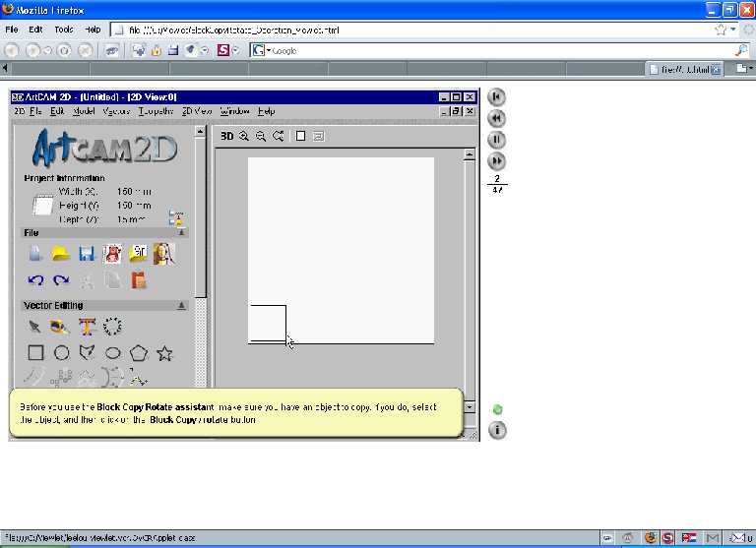Screen dimensions: 756x548
Task: Select the Create Circle tool
Action: (61, 353)
